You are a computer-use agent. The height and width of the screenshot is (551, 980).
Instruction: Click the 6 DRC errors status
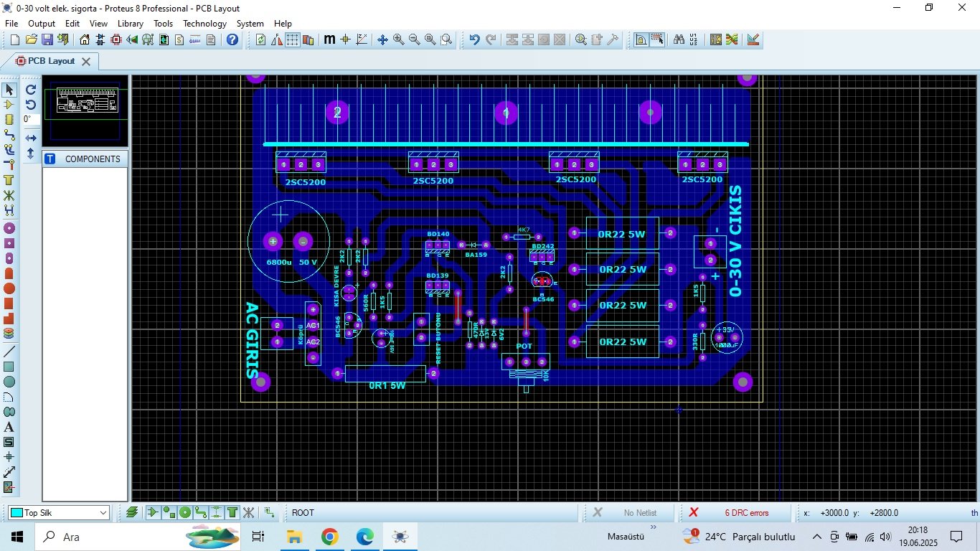pyautogui.click(x=746, y=513)
